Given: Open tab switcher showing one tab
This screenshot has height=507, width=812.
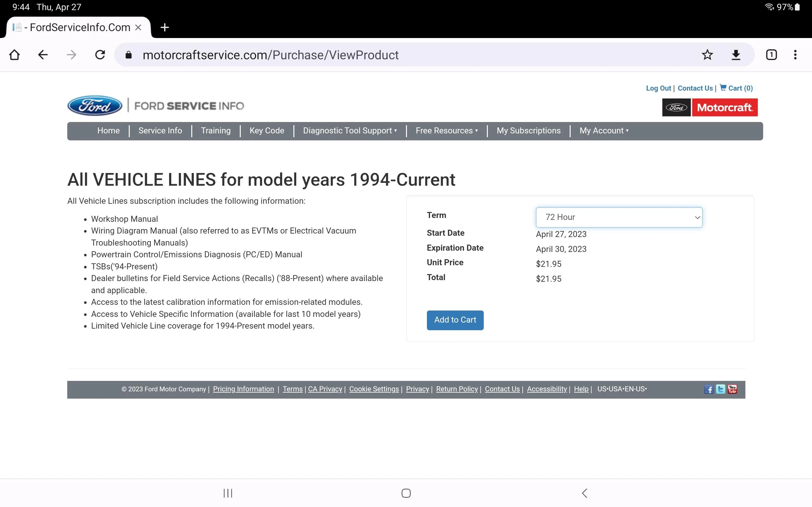Looking at the screenshot, I should click(771, 55).
